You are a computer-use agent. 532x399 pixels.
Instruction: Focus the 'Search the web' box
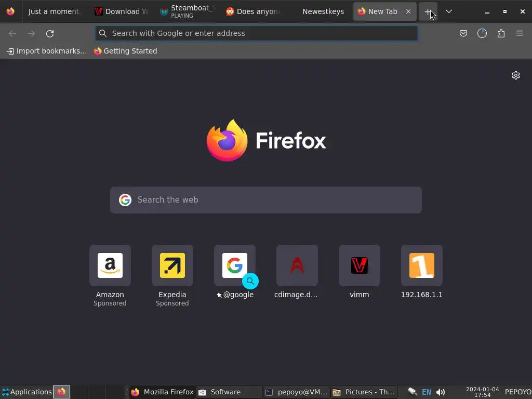(x=266, y=200)
